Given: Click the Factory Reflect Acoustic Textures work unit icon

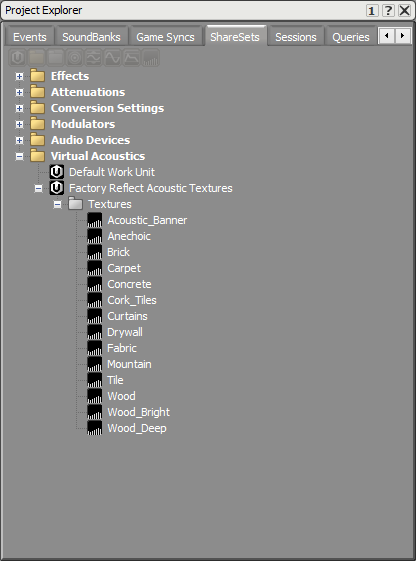Looking at the screenshot, I should (57, 188).
